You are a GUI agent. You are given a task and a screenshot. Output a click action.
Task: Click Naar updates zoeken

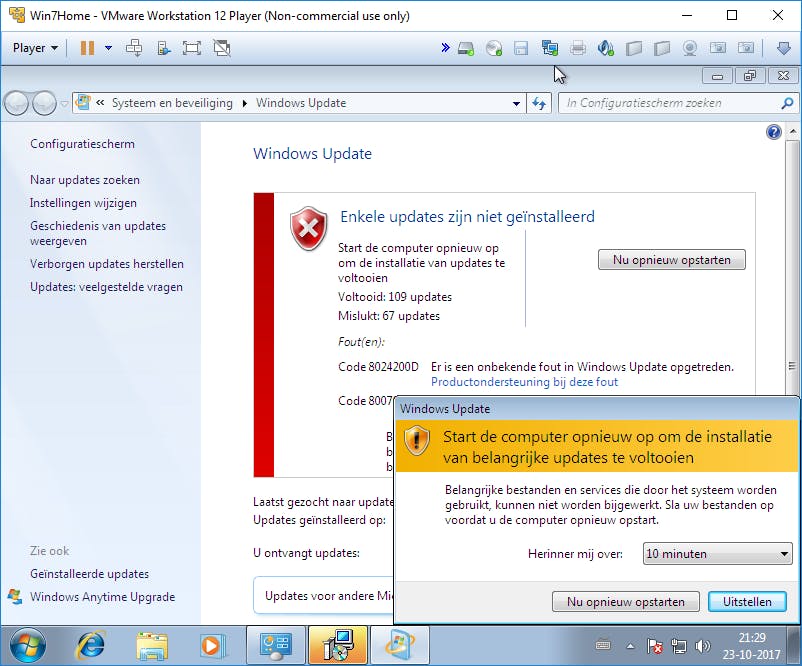[85, 180]
